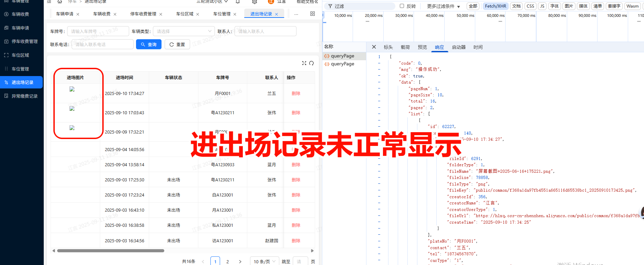This screenshot has width=644, height=265.
Task: Open notifications via the bell icon
Action: [x=238, y=1]
